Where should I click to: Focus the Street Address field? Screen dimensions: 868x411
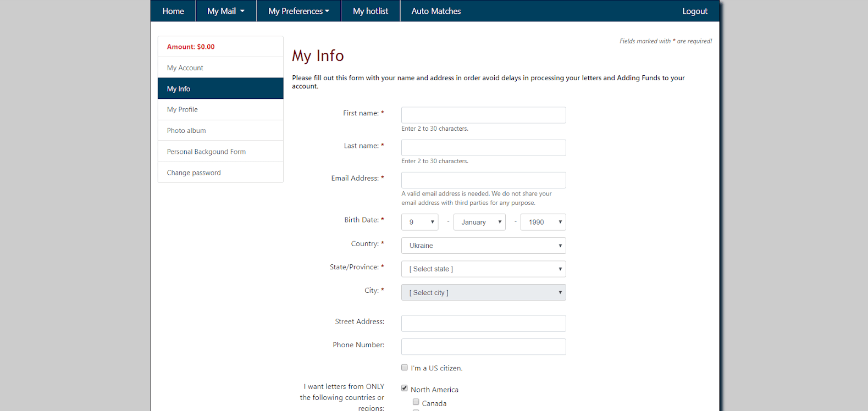484,324
